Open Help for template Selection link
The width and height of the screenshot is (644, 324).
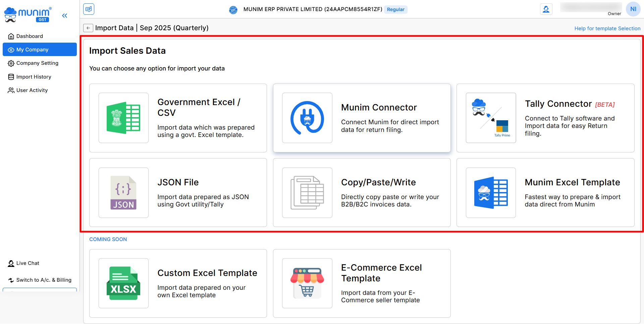(607, 29)
